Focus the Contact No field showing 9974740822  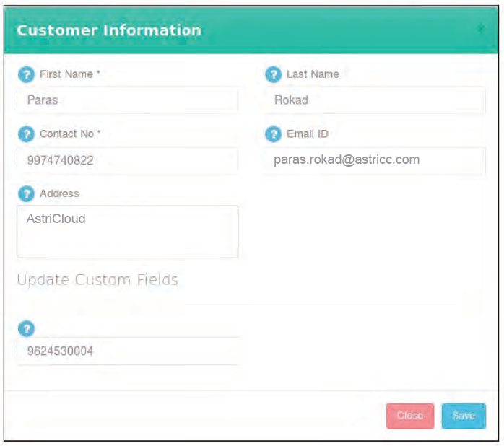127,160
